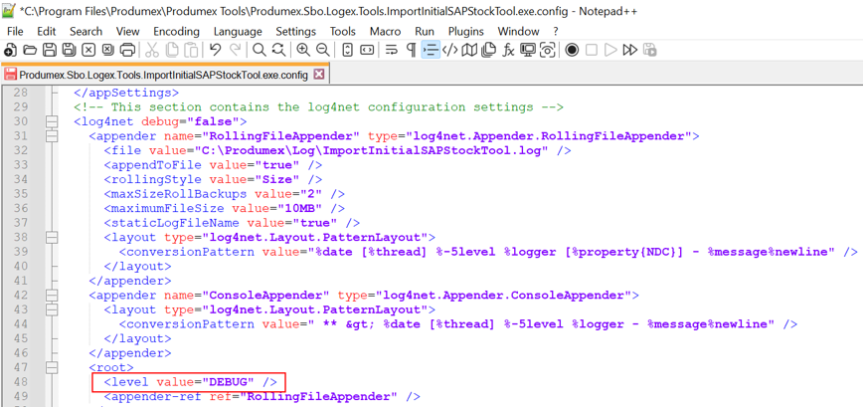This screenshot has height=409, width=868.
Task: Close the ImportInitialSAPStockTool.exe.config tab
Action: pos(318,75)
